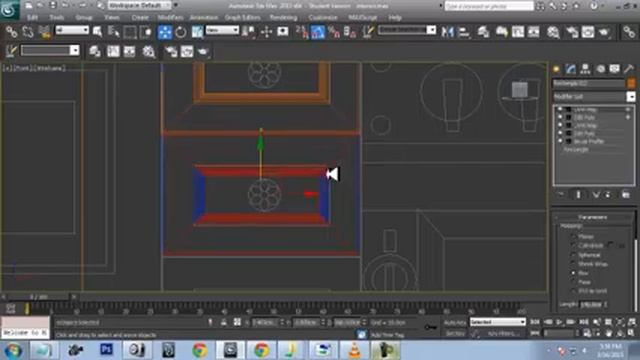The width and height of the screenshot is (640, 360).
Task: Open the Key Filters dialog
Action: click(503, 333)
